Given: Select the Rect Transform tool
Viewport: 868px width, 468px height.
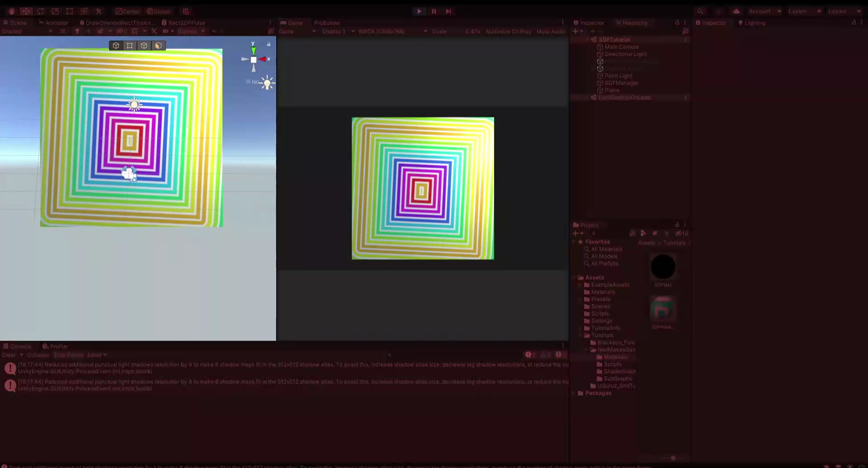Looking at the screenshot, I should (x=69, y=11).
